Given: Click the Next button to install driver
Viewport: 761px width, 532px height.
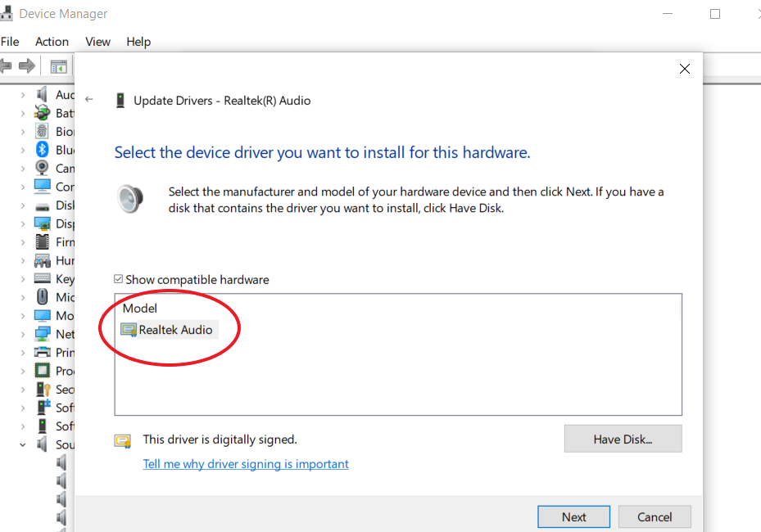Looking at the screenshot, I should pos(573,516).
